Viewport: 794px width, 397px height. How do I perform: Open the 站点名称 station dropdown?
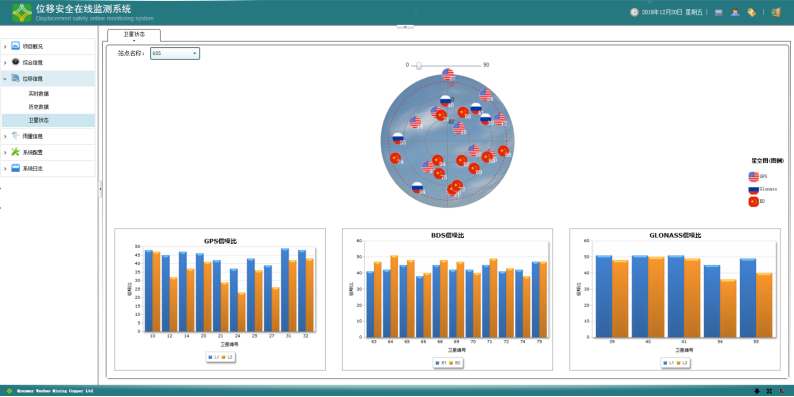tap(175, 53)
